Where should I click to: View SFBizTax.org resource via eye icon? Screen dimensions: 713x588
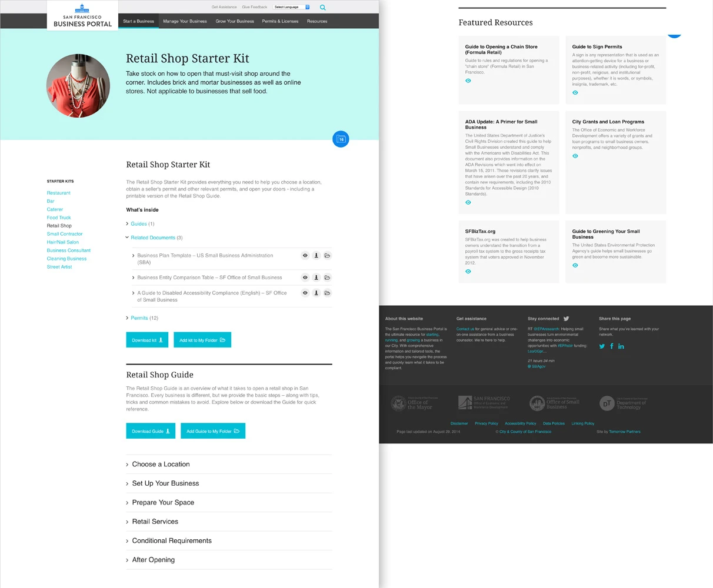tap(468, 271)
